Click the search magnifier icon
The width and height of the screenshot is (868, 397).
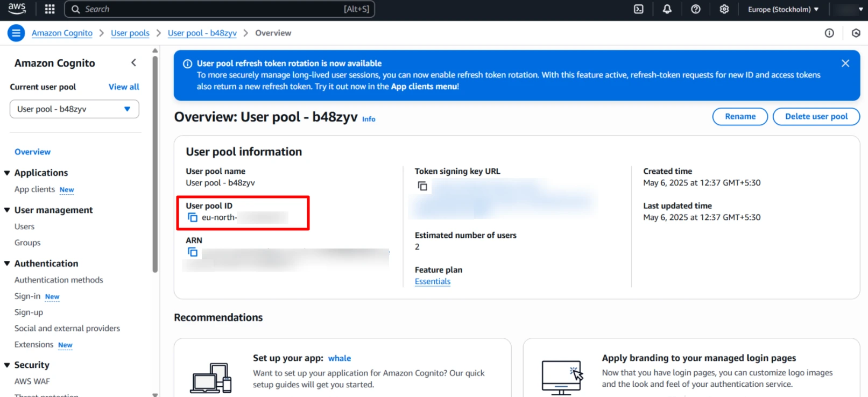pos(76,9)
